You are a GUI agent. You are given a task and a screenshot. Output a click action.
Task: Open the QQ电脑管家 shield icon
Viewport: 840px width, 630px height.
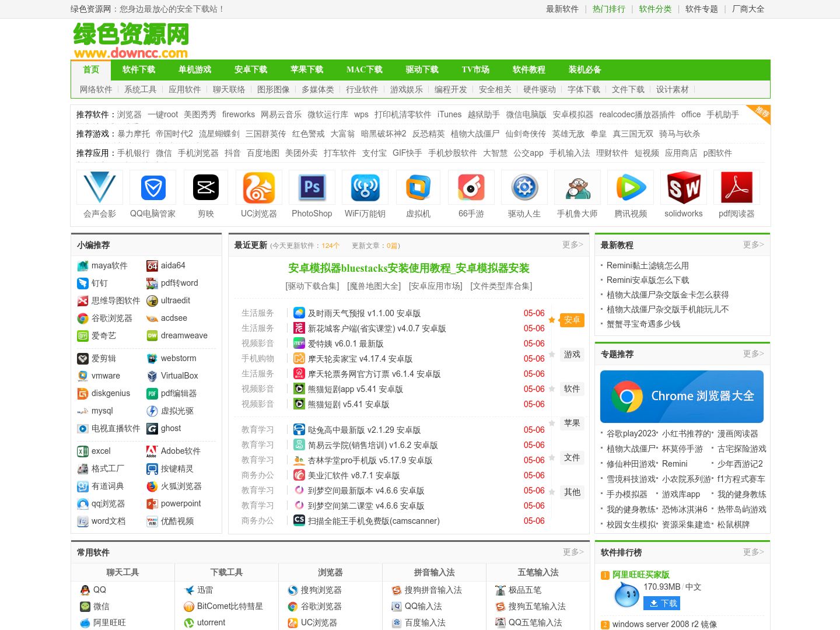(x=153, y=187)
